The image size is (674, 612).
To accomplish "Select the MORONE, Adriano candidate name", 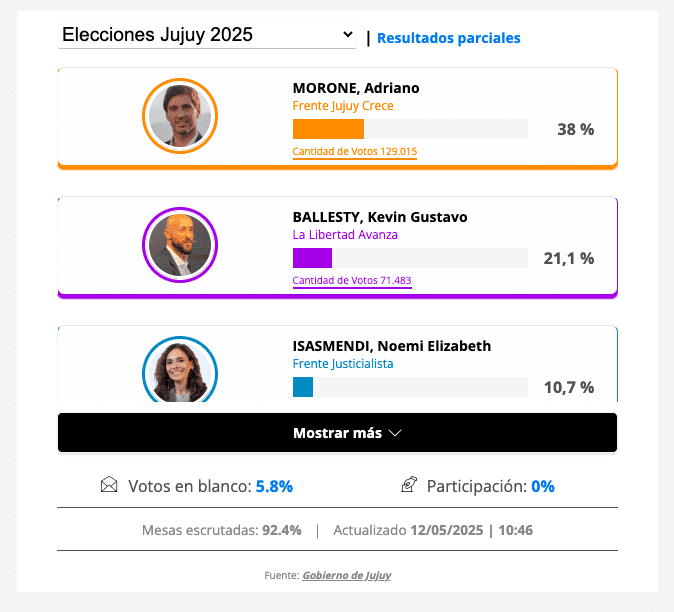I will 356,88.
